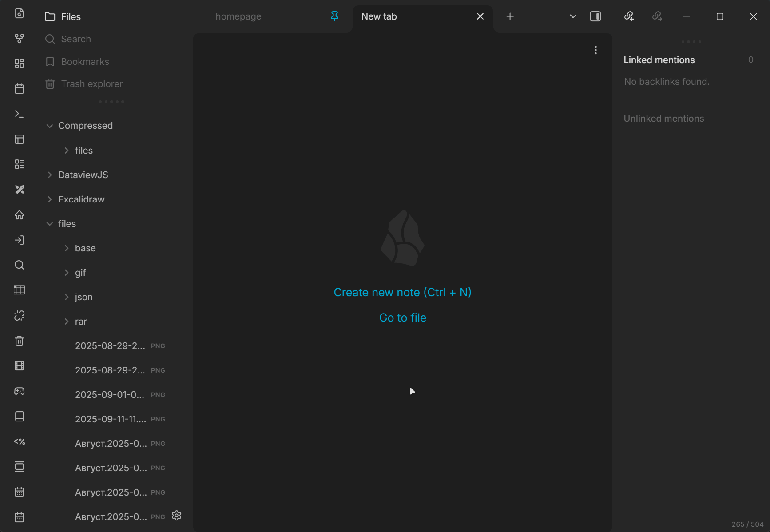This screenshot has height=532, width=770.
Task: Click the upper of two bottom calendar icons
Action: tap(19, 492)
